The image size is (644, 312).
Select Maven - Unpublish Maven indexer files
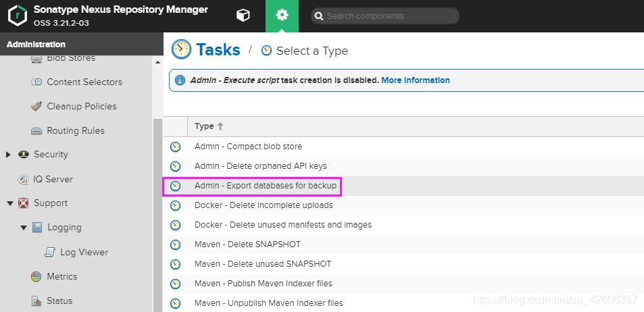(268, 303)
